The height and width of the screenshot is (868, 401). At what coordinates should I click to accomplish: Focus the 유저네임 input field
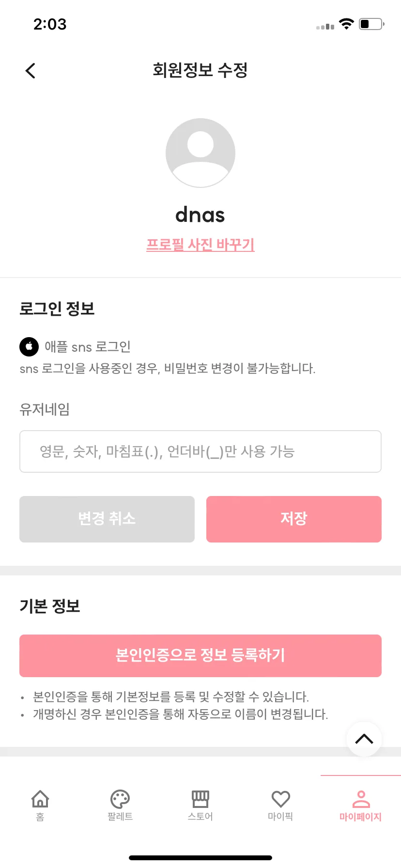(x=200, y=451)
